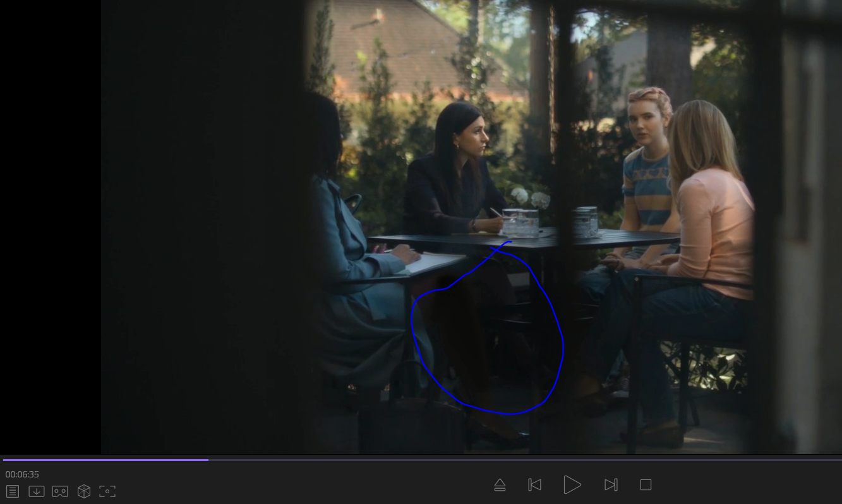Enable VR headset viewing mode

coord(60,491)
